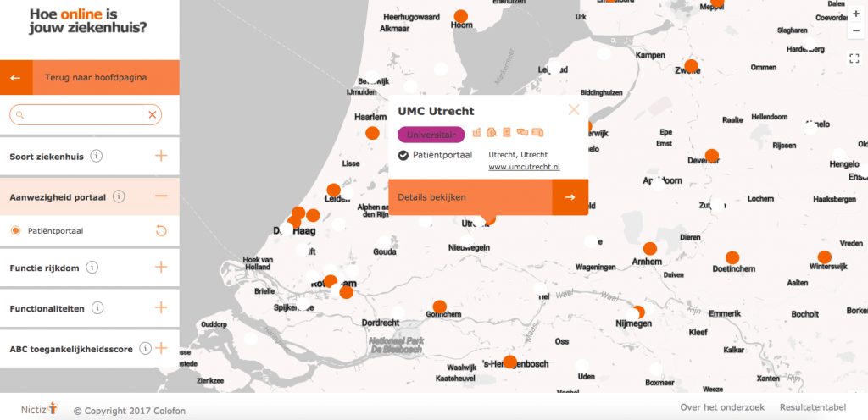Go back using the Terug naar hoofdpagina button

[x=90, y=77]
